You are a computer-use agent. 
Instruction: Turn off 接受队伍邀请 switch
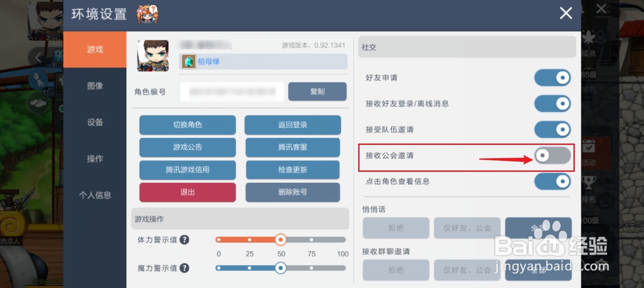coord(552,129)
